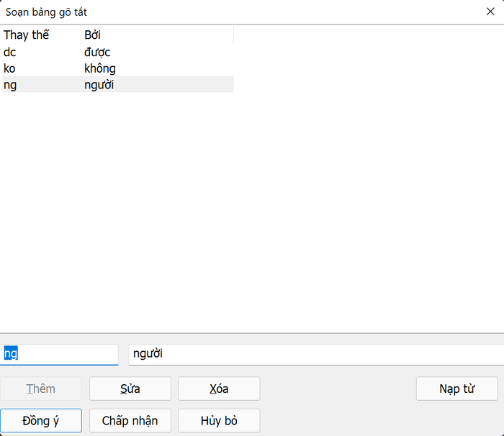Screen dimensions: 504x436
Task: Click the "được" replacement entry
Action: (97, 52)
